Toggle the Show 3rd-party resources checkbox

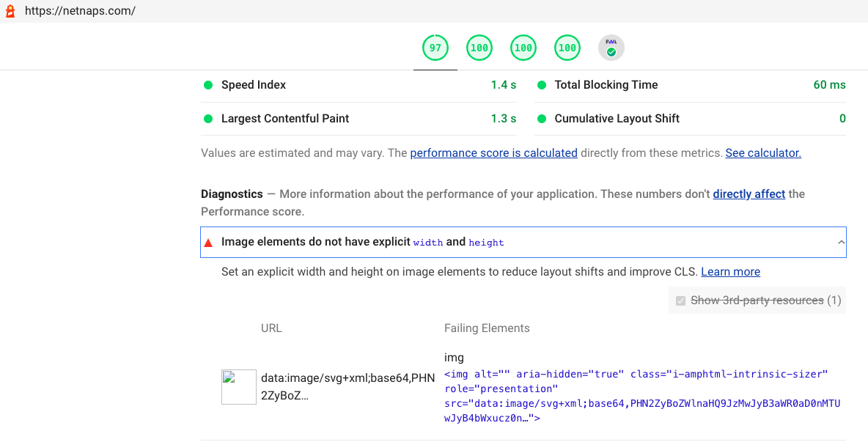tap(680, 300)
